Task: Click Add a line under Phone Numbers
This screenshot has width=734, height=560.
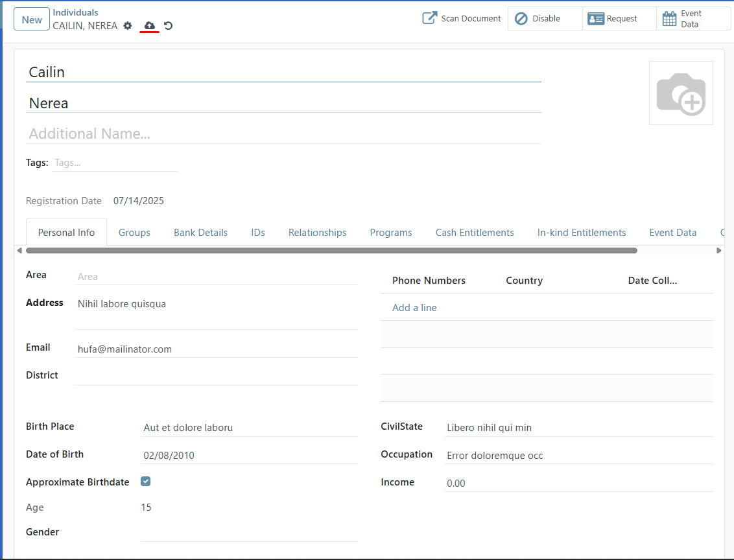Action: (x=414, y=307)
